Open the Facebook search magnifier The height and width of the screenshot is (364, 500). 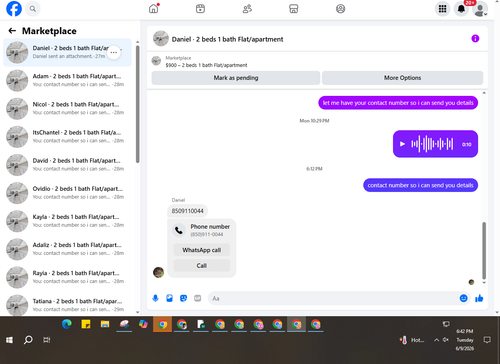(33, 9)
